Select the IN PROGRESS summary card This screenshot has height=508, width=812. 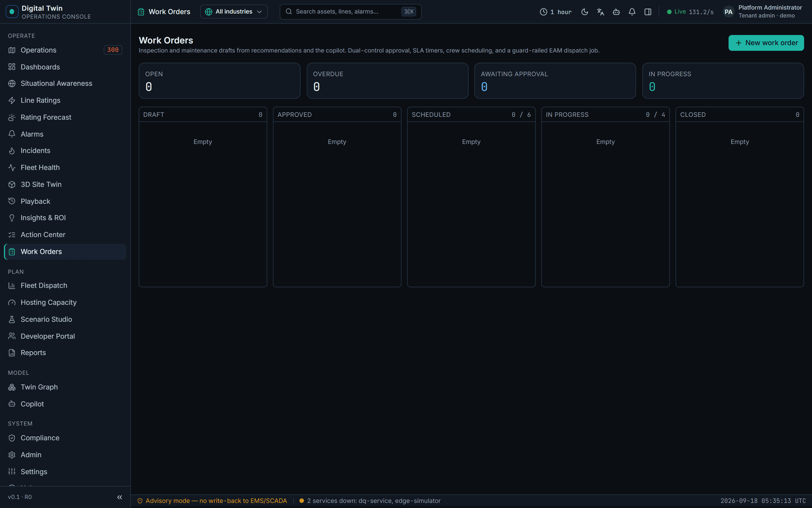pyautogui.click(x=723, y=81)
